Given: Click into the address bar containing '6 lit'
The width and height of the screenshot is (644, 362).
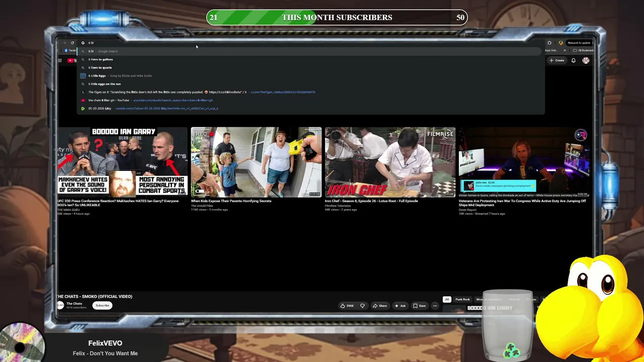Looking at the screenshot, I should (312, 43).
